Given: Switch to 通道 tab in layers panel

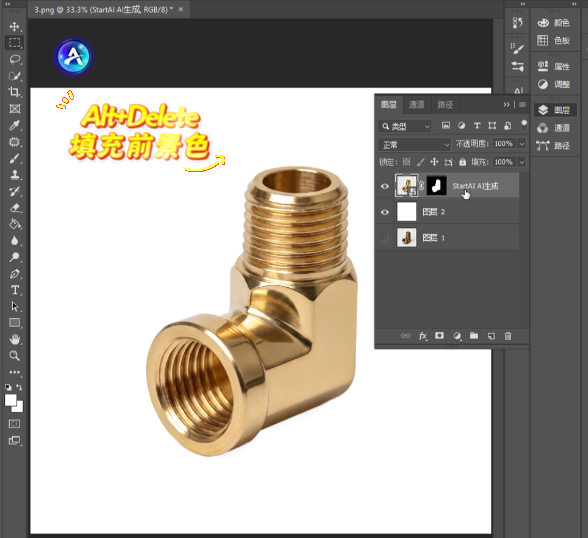Looking at the screenshot, I should [416, 105].
